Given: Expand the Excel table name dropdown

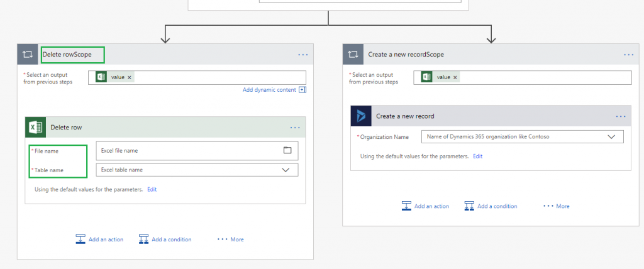Looking at the screenshot, I should pyautogui.click(x=286, y=170).
